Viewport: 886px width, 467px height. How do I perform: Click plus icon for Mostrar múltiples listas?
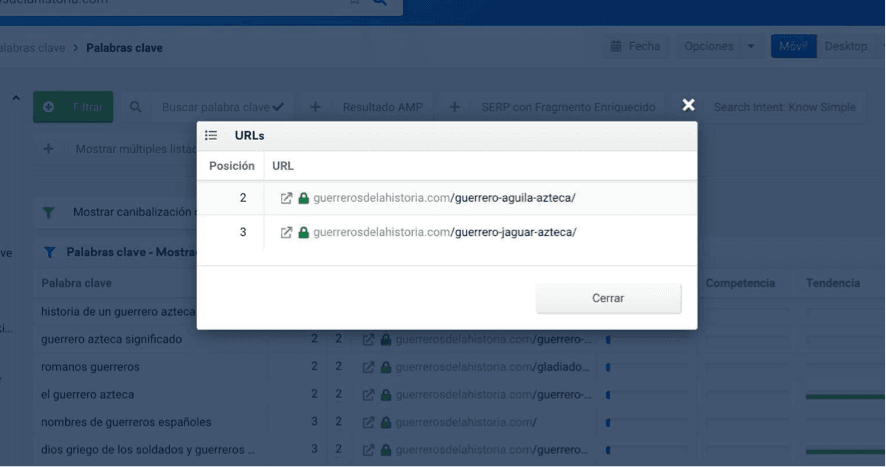click(x=49, y=149)
